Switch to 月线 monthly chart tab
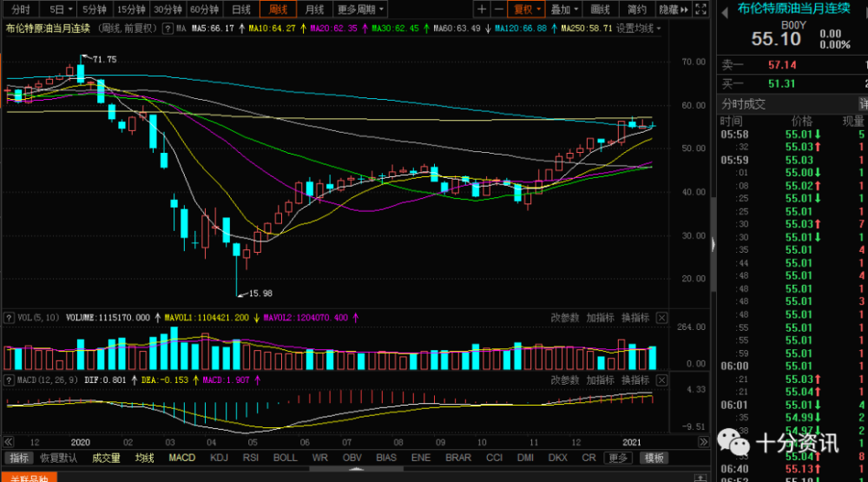Viewport: 868px width, 482px height. [314, 10]
